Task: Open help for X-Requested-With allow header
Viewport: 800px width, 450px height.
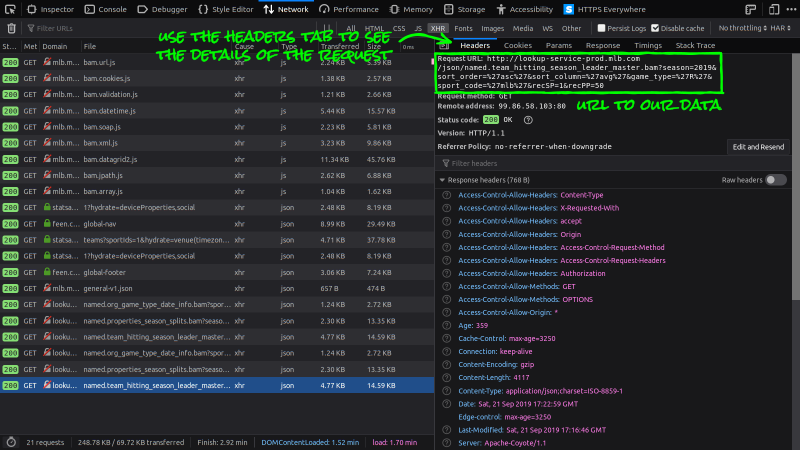Action: (446, 208)
